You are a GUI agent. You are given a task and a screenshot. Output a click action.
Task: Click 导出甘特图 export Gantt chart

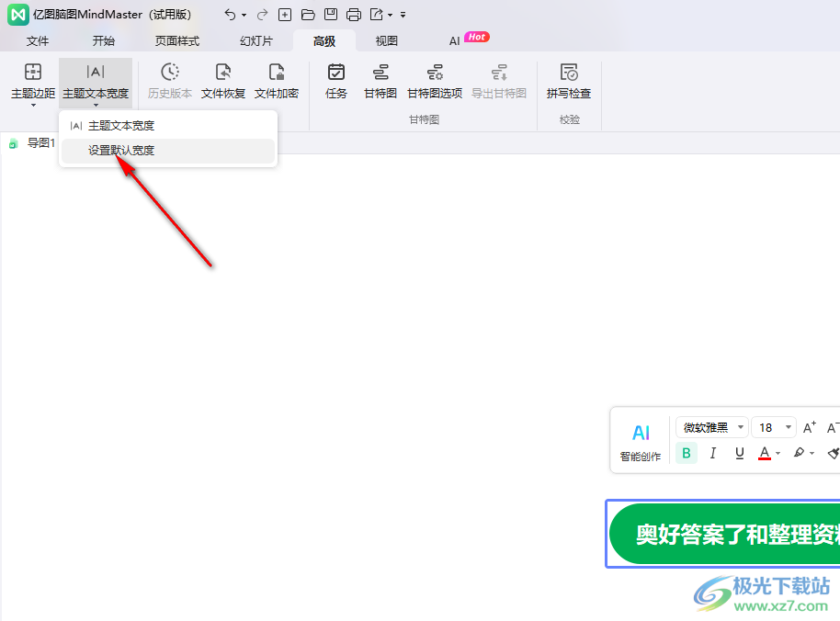pyautogui.click(x=499, y=82)
